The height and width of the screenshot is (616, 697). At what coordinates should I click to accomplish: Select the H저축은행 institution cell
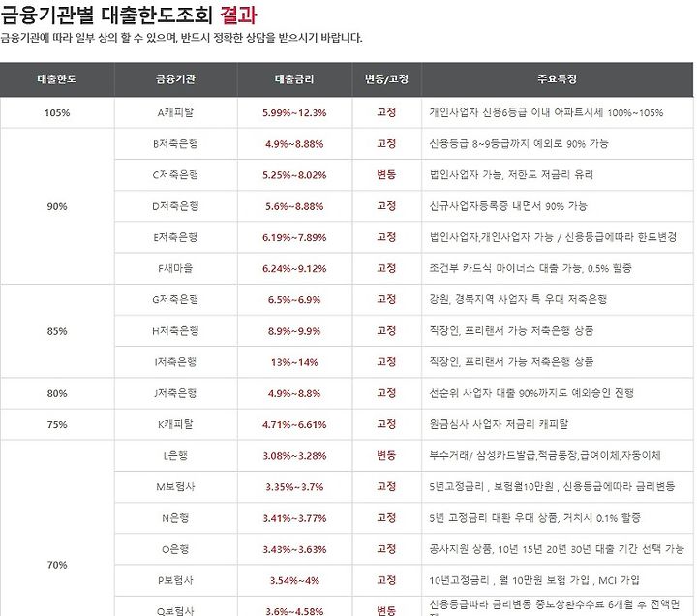pos(175,331)
